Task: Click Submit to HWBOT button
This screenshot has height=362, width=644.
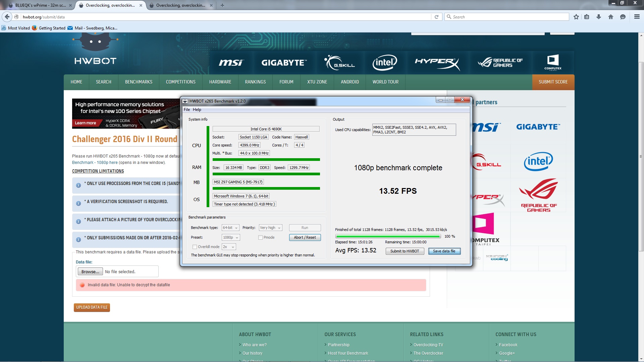Action: pyautogui.click(x=405, y=251)
